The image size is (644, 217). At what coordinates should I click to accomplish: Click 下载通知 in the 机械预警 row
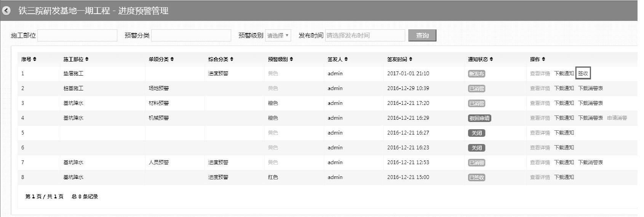pos(564,118)
